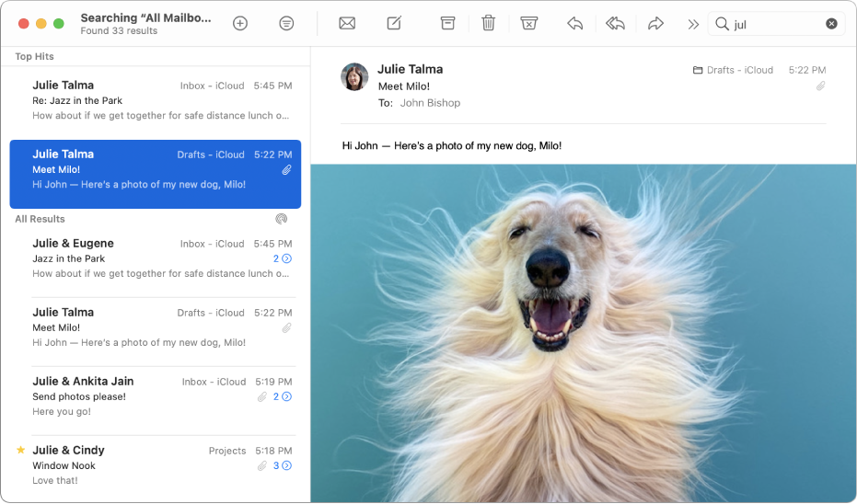The height and width of the screenshot is (504, 857).
Task: Click Reply All icon
Action: [x=616, y=24]
